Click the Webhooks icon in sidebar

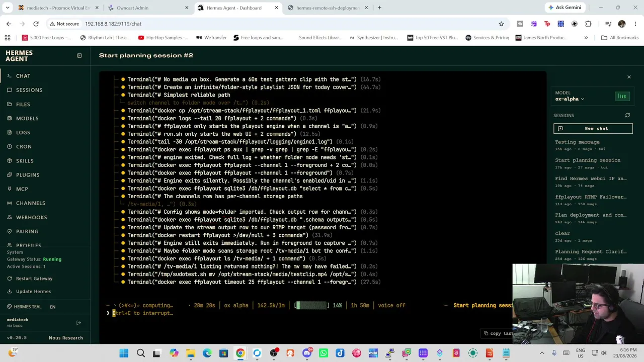(x=10, y=217)
